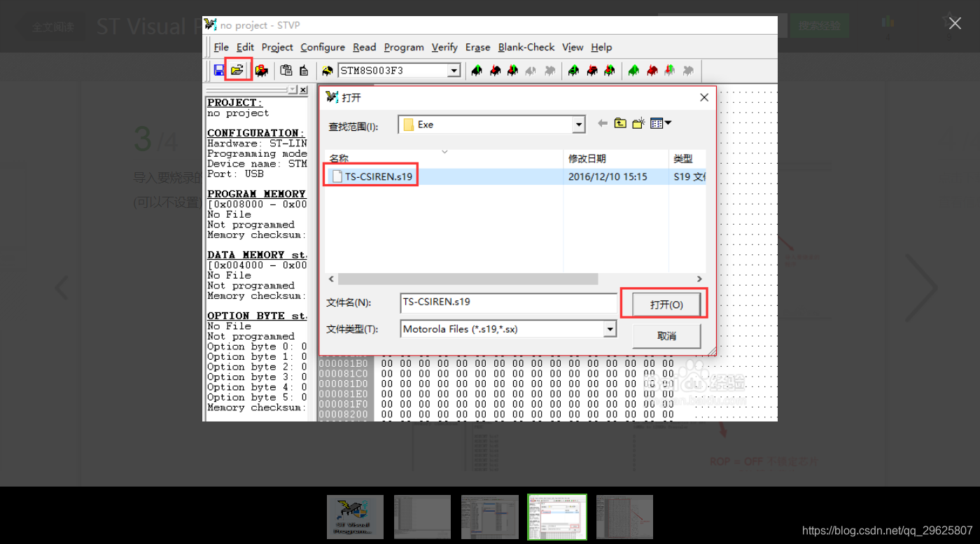The image size is (980, 544).
Task: Click the Up One Level folder icon
Action: click(x=620, y=123)
